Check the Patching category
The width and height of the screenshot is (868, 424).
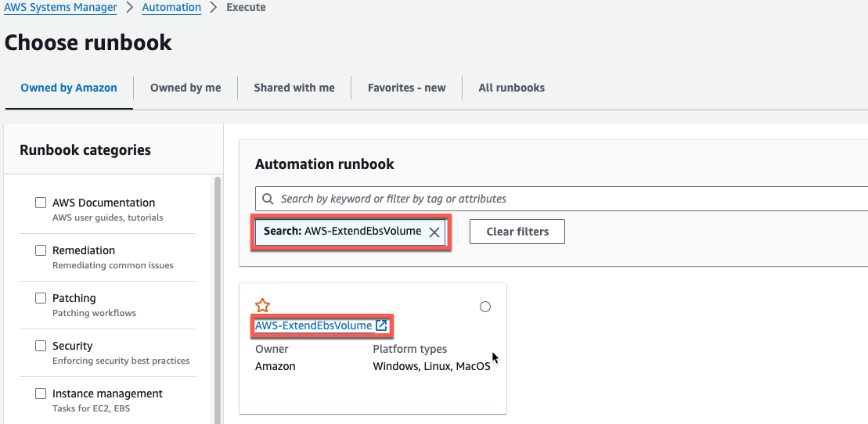41,298
